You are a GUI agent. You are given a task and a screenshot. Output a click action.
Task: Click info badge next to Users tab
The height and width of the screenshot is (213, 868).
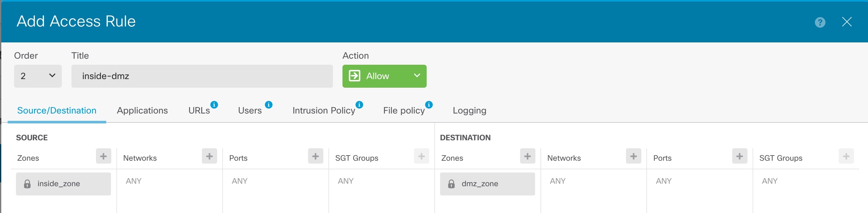click(x=268, y=105)
